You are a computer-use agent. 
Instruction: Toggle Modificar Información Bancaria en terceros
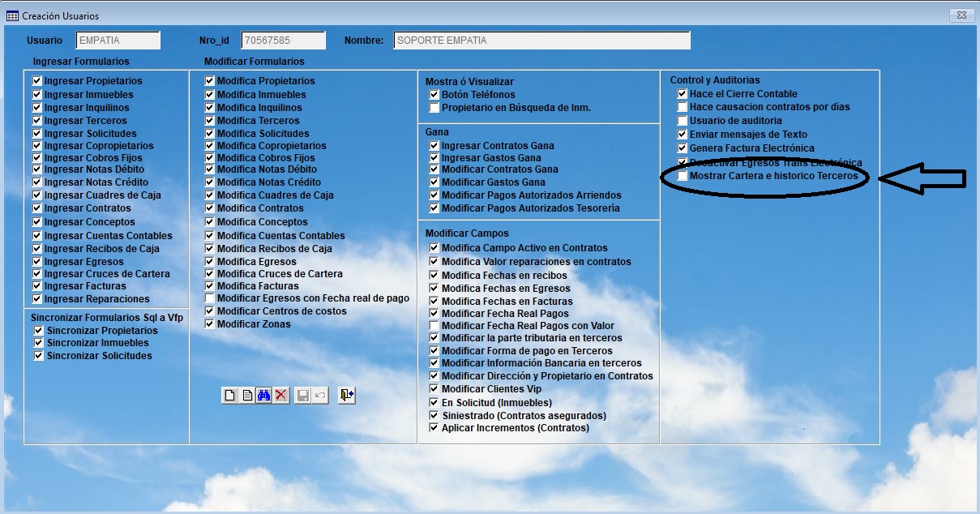click(x=434, y=363)
